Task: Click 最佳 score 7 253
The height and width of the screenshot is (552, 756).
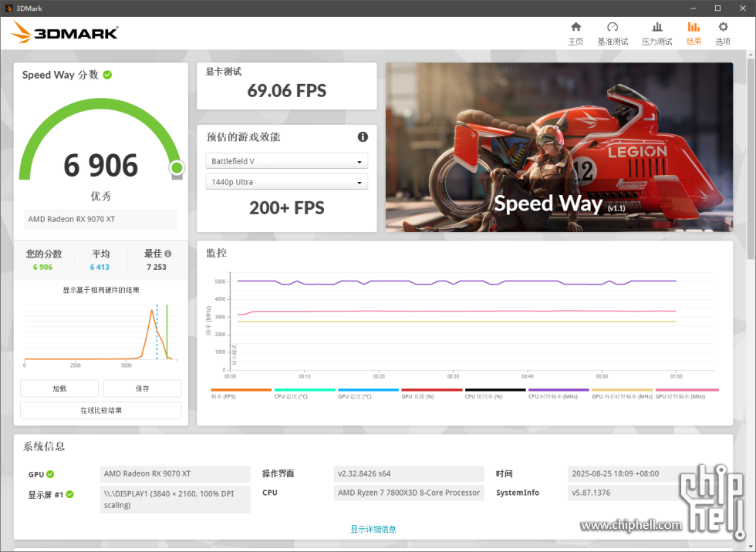Action: click(x=156, y=267)
